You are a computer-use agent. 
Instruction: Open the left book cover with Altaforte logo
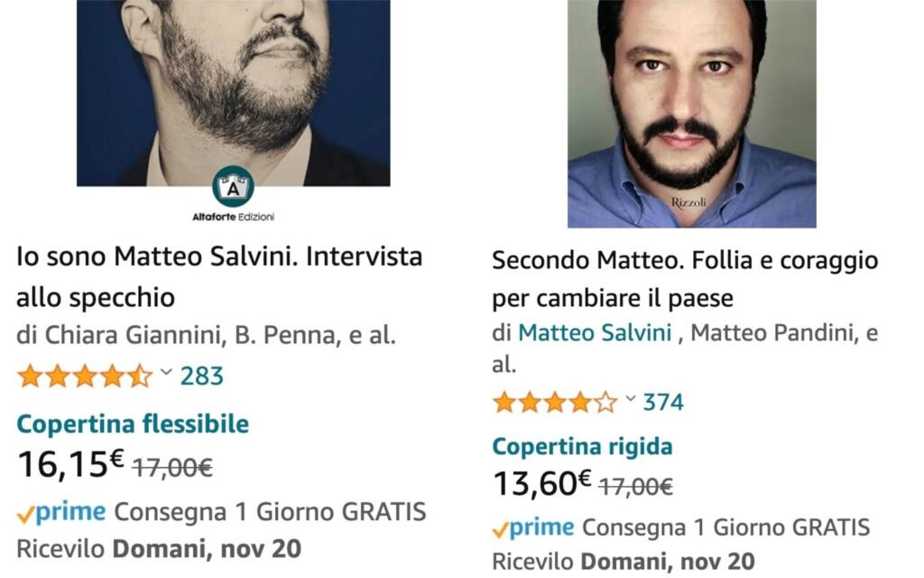[x=233, y=90]
